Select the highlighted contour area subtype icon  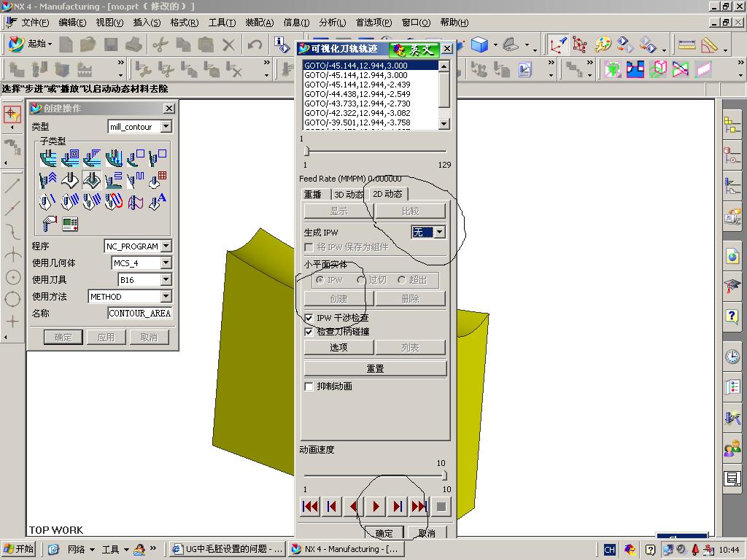[91, 180]
